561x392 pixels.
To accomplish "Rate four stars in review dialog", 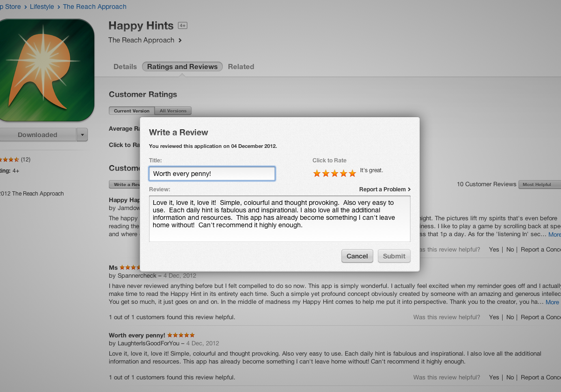I will (344, 174).
